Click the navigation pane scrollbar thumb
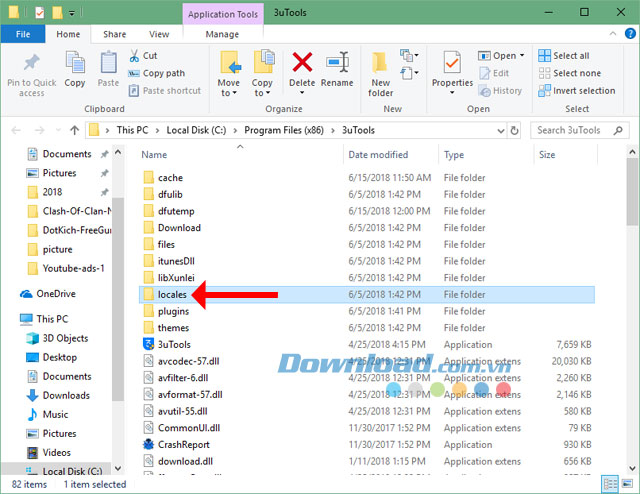The image size is (640, 494). click(118, 300)
